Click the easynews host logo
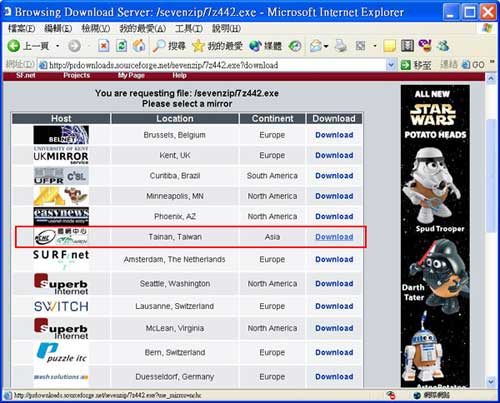Screen dimensions: 500x403 click(61, 216)
